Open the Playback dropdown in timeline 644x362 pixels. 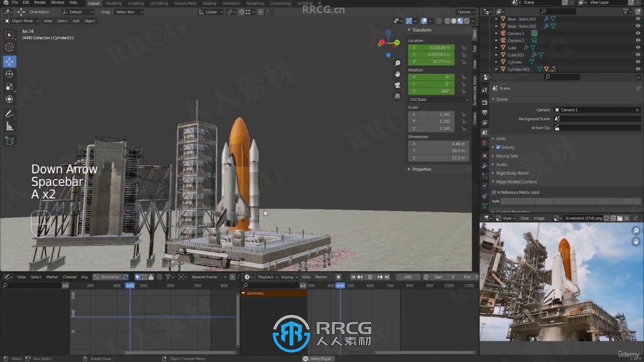268,277
